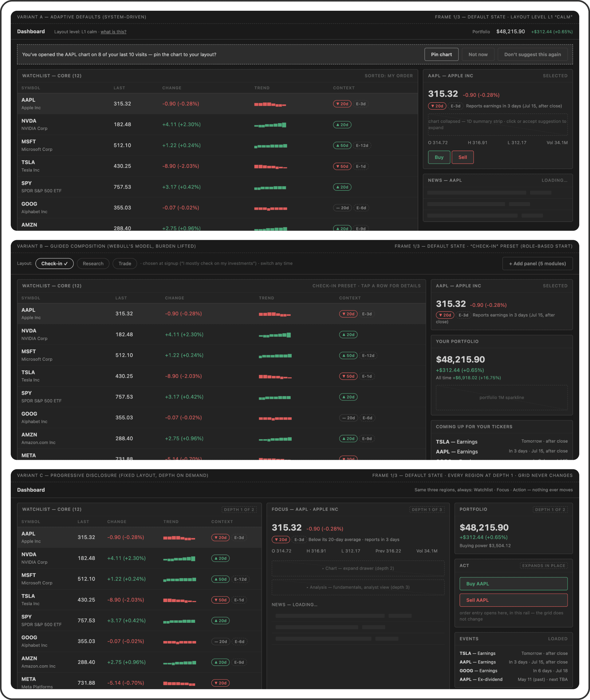The height and width of the screenshot is (700, 590).
Task: Click the Buy AAPL button
Action: click(513, 583)
